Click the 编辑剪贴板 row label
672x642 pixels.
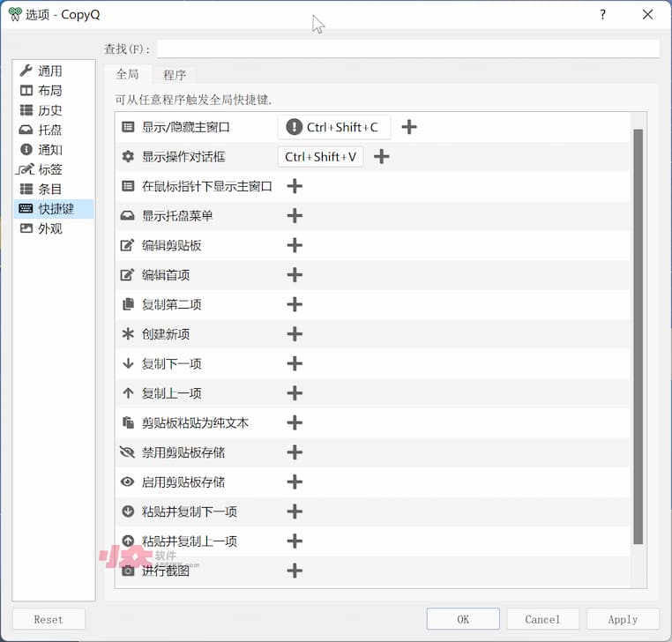pyautogui.click(x=171, y=245)
